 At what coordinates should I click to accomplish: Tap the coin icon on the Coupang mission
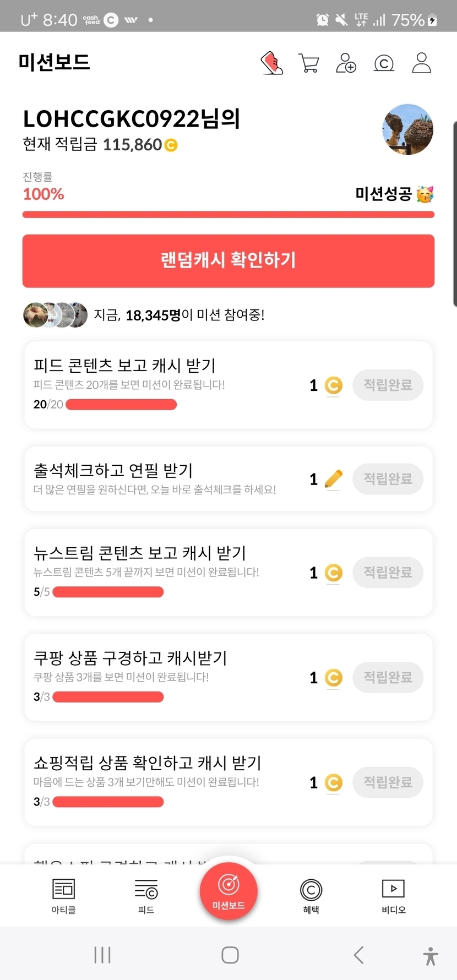(333, 677)
